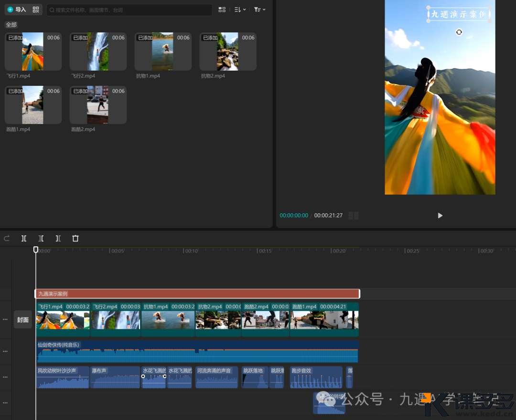Open the grid icon beside 导入

[x=36, y=10]
